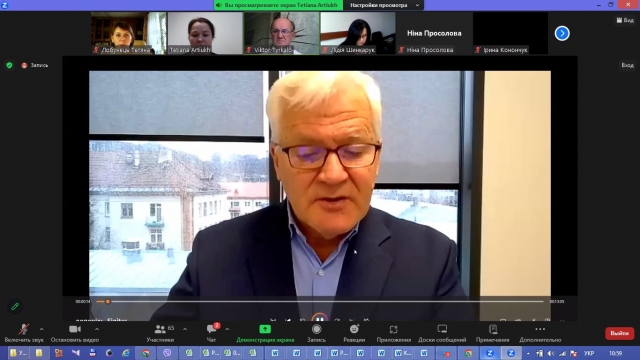Viewport: 640px width, 360px height.
Task: Open the view settings dropdown at top
Action: [384, 5]
